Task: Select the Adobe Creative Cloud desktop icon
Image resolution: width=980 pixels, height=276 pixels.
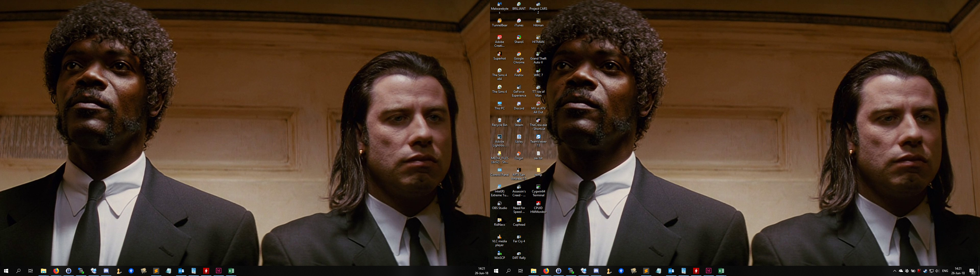Action: point(499,41)
